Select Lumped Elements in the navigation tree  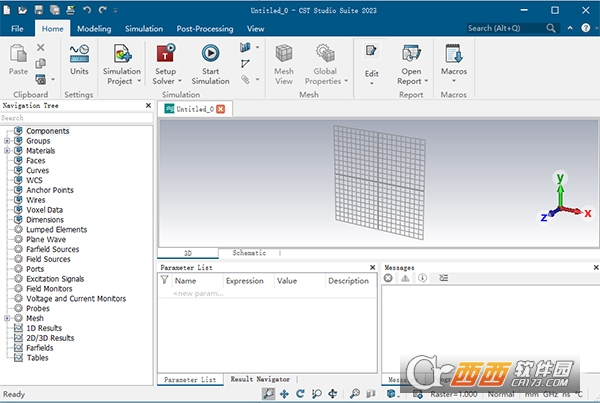(x=57, y=230)
